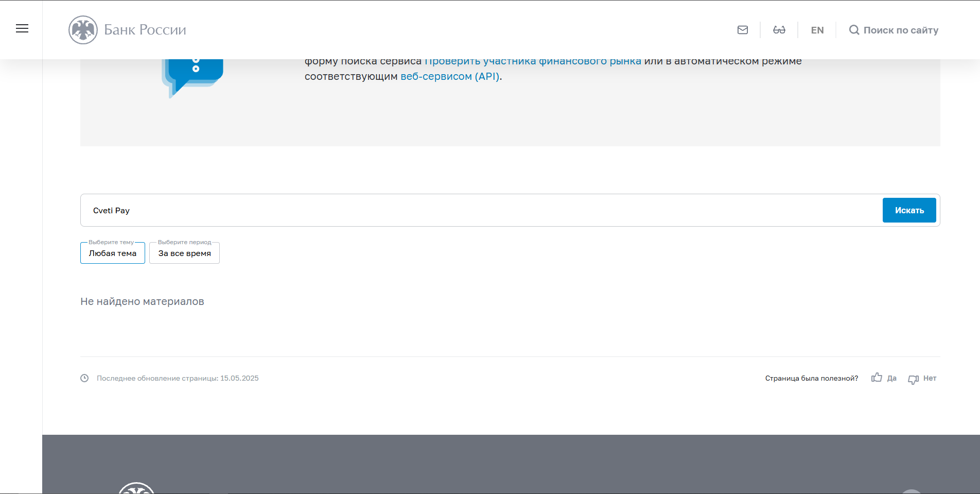Screen dimensions: 980x494
Task: Click the Страница была полезной? text
Action: (x=812, y=378)
